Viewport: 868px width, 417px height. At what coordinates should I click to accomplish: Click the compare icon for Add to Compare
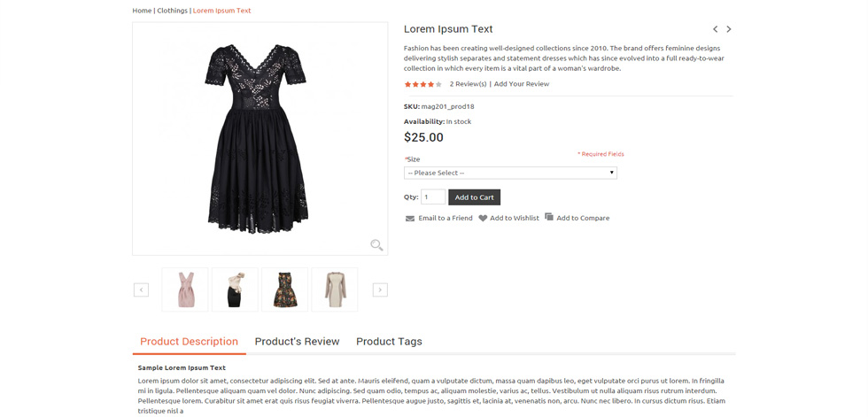[549, 217]
